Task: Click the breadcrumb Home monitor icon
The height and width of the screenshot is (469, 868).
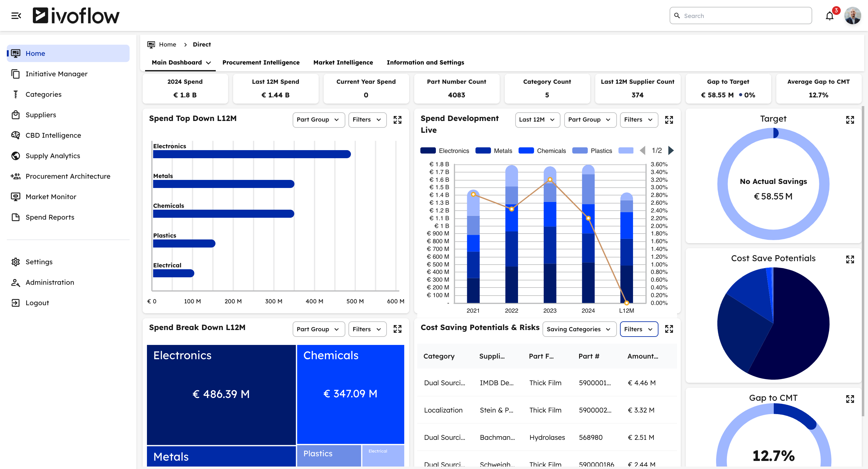Action: tap(151, 44)
